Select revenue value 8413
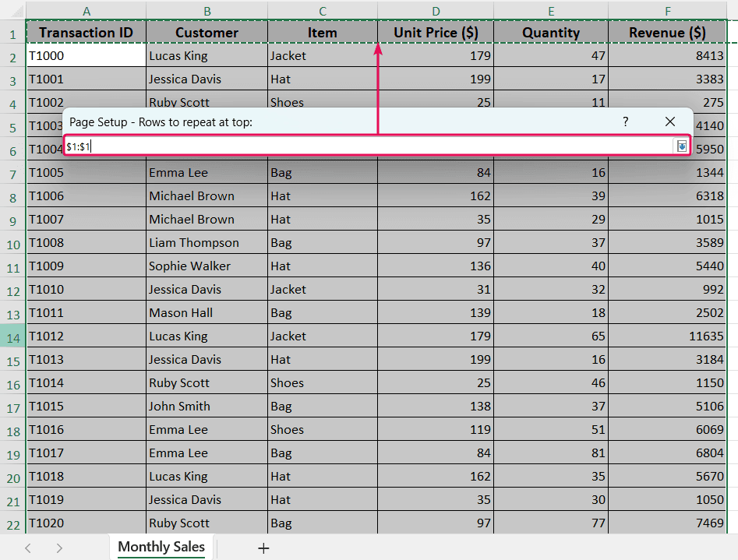The height and width of the screenshot is (560, 738). tap(667, 55)
